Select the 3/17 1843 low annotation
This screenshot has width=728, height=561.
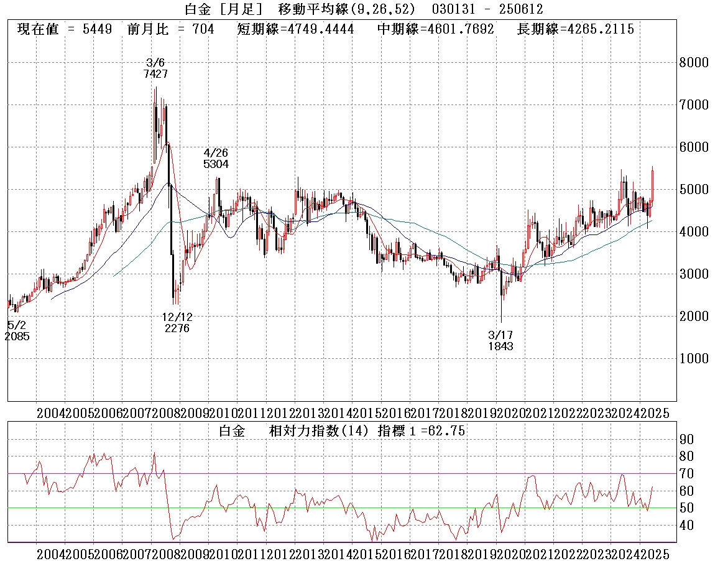500,340
